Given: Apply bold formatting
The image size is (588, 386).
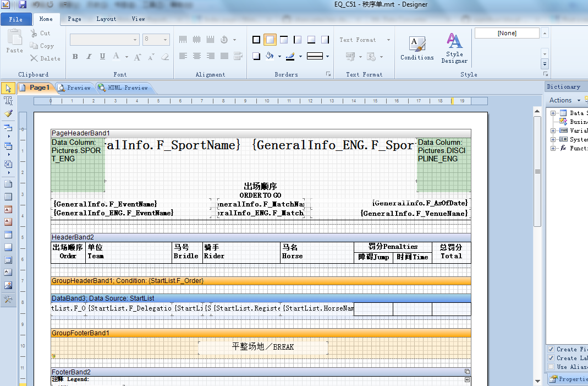Looking at the screenshot, I should 75,57.
